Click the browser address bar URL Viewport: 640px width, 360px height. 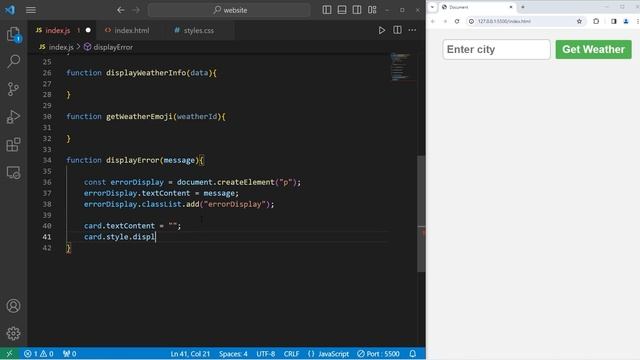point(504,21)
